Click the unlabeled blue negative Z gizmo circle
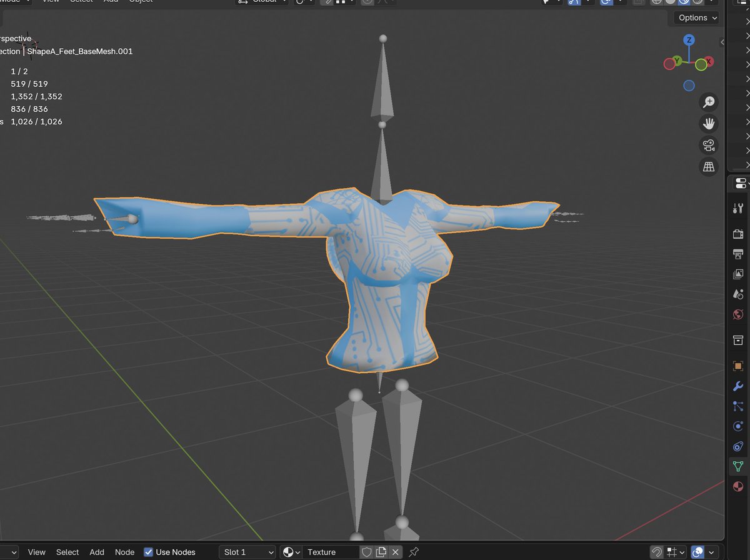750x560 pixels. point(689,86)
